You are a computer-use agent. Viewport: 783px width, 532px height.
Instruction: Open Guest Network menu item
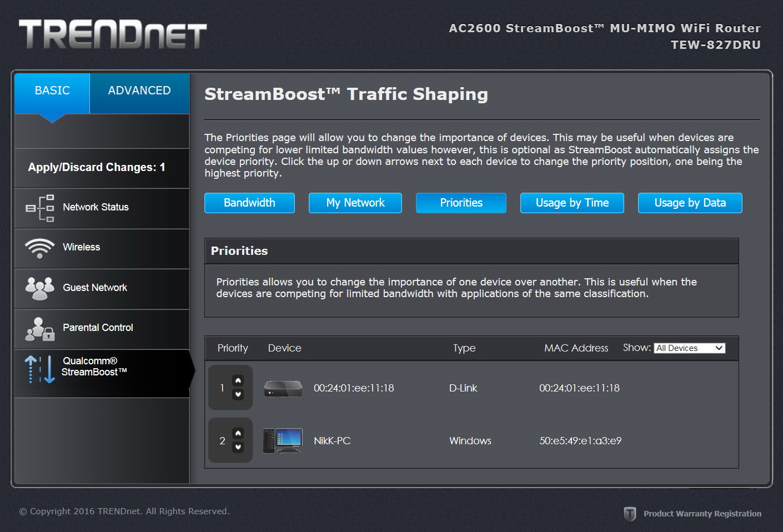[x=102, y=289]
